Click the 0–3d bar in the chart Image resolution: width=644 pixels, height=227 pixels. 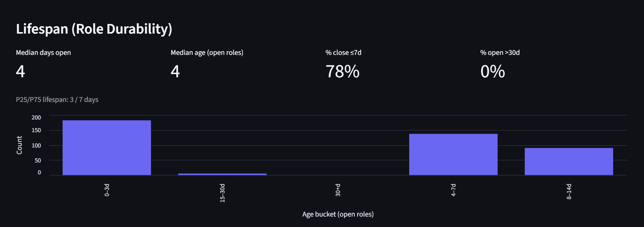[107, 147]
